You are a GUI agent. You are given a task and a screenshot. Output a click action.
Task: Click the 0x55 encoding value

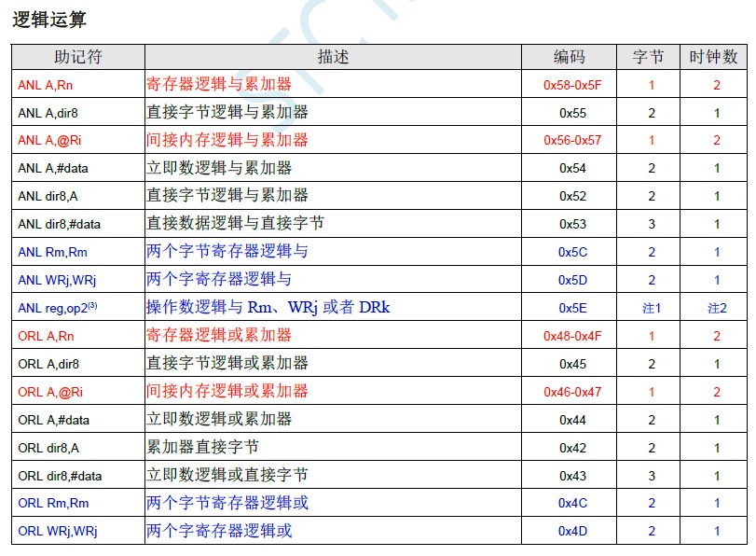572,114
